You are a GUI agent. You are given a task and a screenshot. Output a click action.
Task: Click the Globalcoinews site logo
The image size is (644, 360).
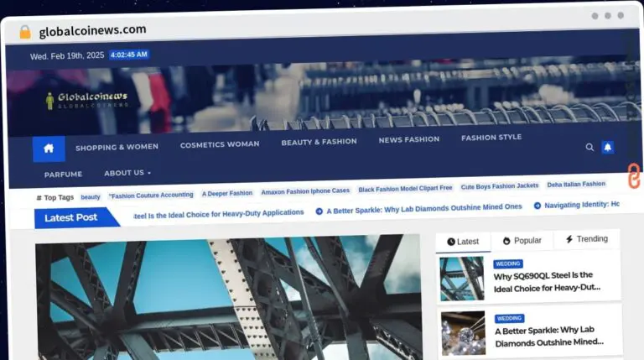tap(87, 100)
